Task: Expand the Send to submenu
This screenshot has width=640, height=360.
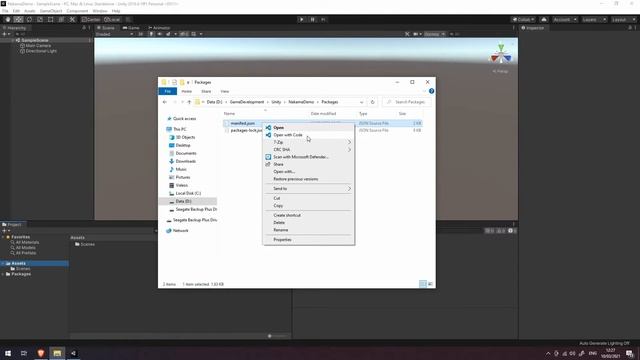Action: tap(308, 189)
